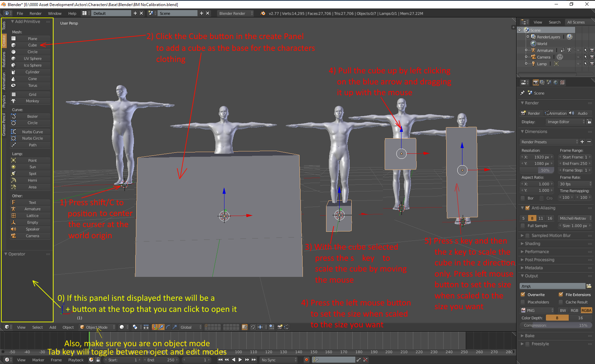Toggle the File Extensions checkbox
Screen dimensions: 595x364
(561, 294)
